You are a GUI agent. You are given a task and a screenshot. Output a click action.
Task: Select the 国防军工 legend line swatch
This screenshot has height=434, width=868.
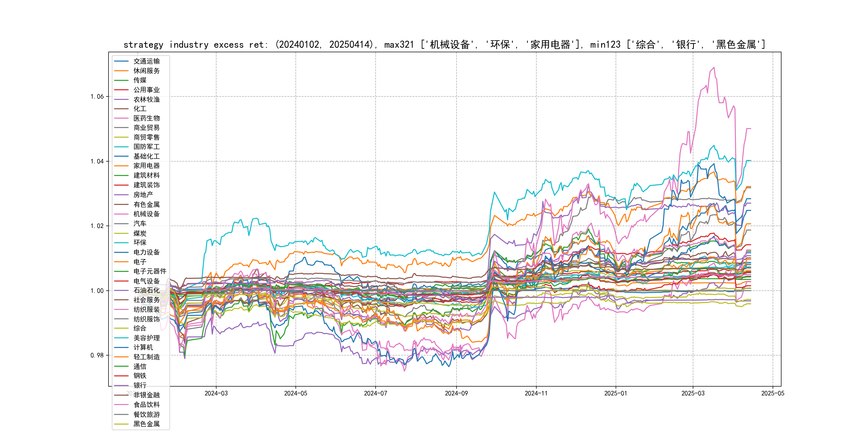pos(121,147)
